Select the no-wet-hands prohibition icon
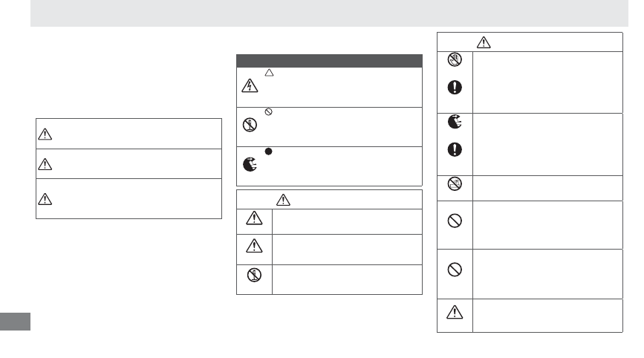 455,59
